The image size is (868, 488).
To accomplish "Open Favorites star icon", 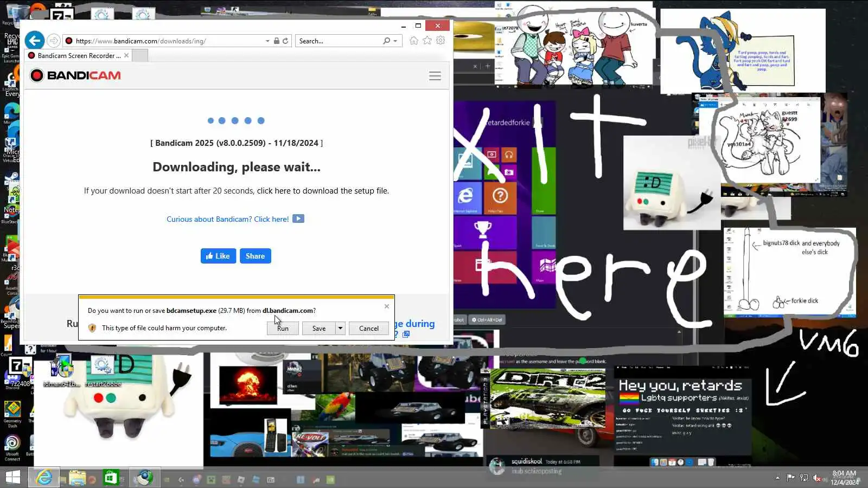I will [x=427, y=41].
